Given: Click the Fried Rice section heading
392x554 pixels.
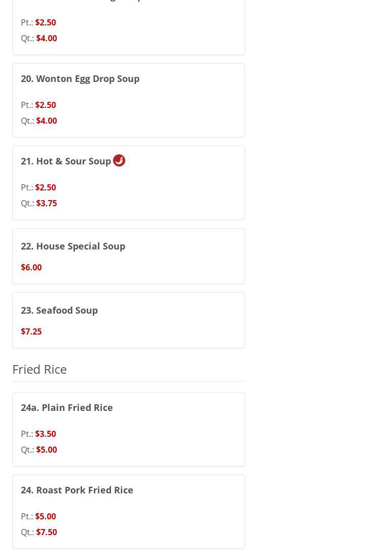Looking at the screenshot, I should [40, 369].
